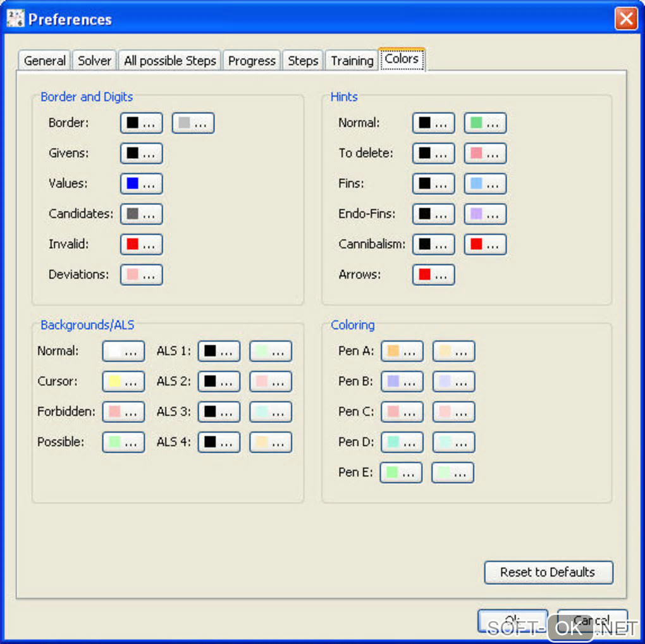This screenshot has width=645, height=644.
Task: Change Cannibalism red color
Action: click(x=486, y=244)
